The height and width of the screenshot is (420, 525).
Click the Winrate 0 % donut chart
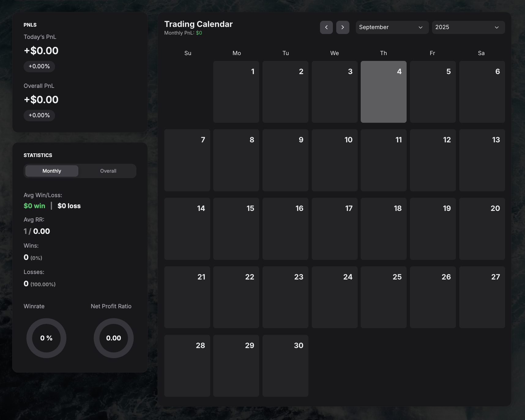coord(46,338)
